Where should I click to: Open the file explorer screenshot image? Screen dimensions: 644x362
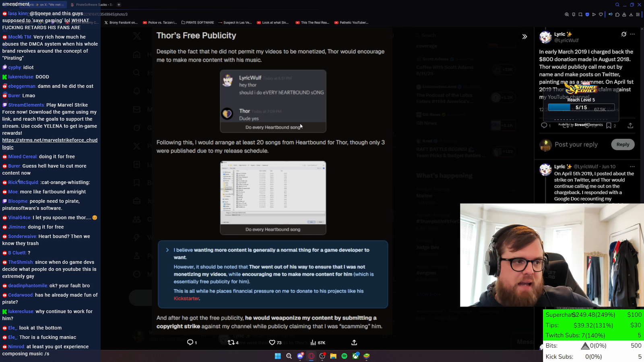coord(273,193)
